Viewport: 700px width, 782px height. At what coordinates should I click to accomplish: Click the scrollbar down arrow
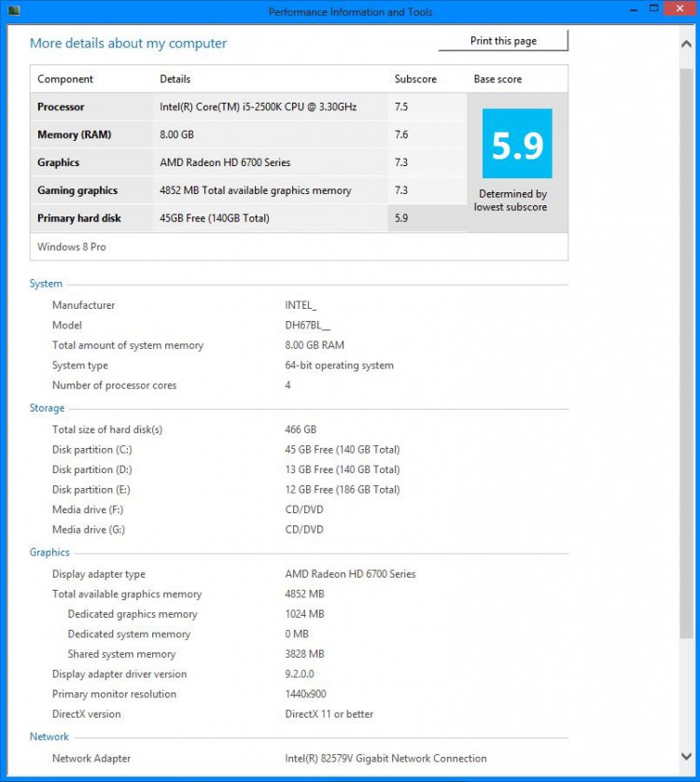pos(687,757)
